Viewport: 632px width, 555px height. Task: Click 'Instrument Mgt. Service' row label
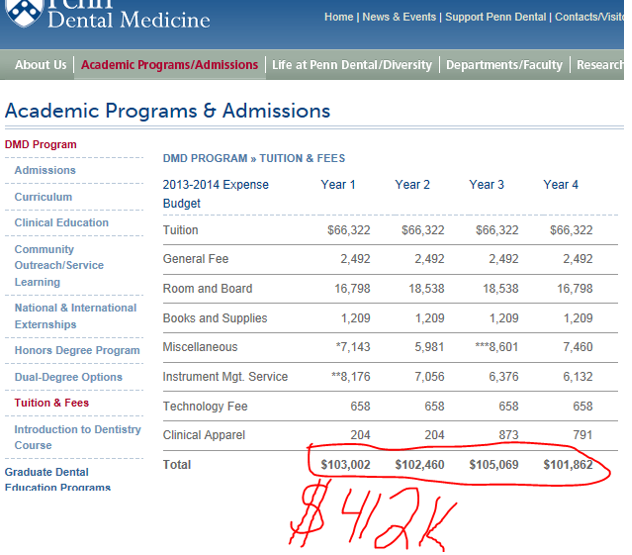(225, 376)
